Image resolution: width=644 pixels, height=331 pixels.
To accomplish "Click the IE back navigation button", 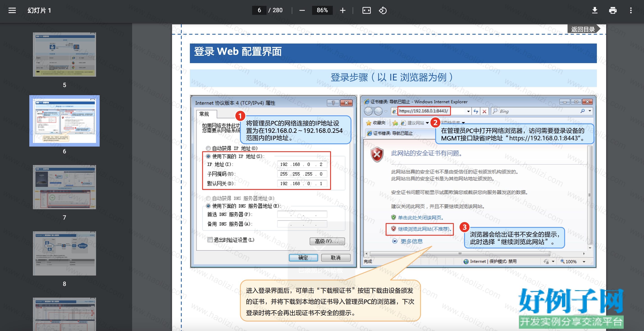I will point(368,111).
